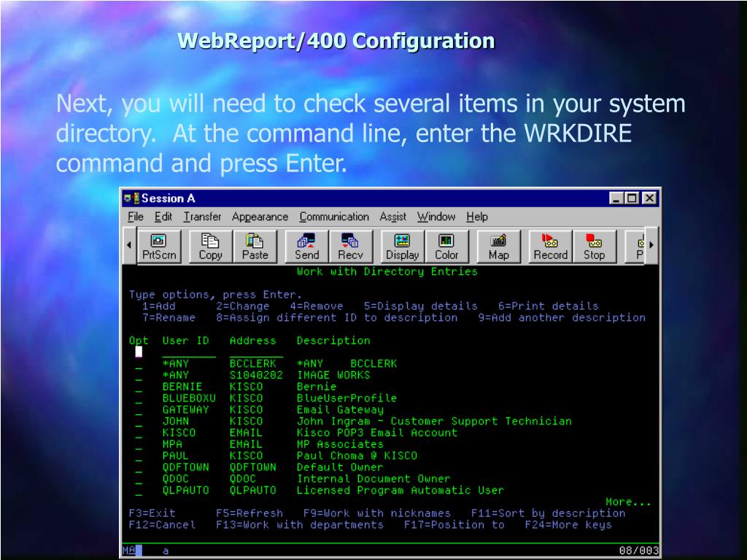
Task: Click the top Opt input field
Action: [139, 352]
